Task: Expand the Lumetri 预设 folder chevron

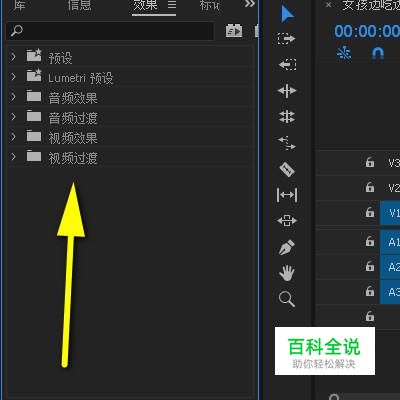Action: click(13, 77)
